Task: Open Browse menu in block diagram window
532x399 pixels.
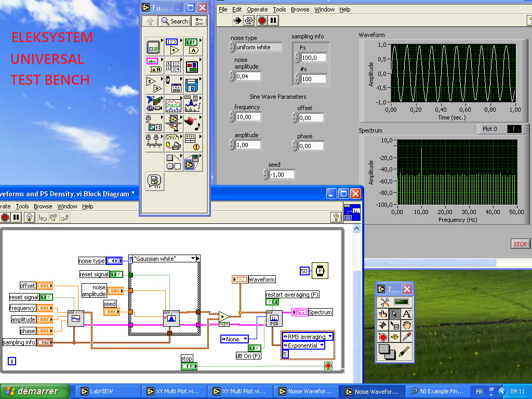Action: point(43,206)
